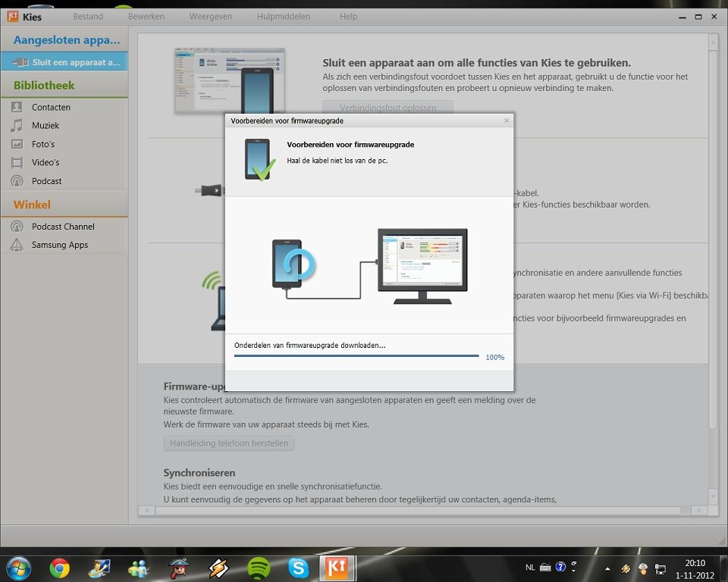Click the Muziek note icon

click(17, 125)
